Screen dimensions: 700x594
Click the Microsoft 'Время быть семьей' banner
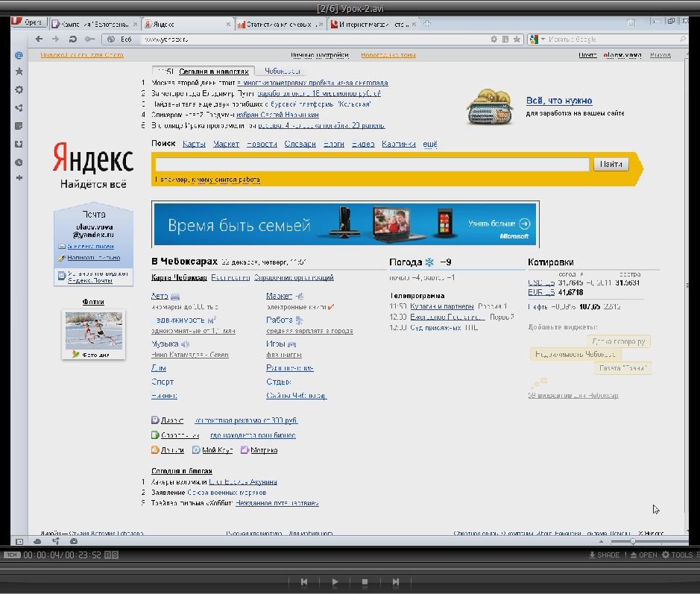[345, 224]
